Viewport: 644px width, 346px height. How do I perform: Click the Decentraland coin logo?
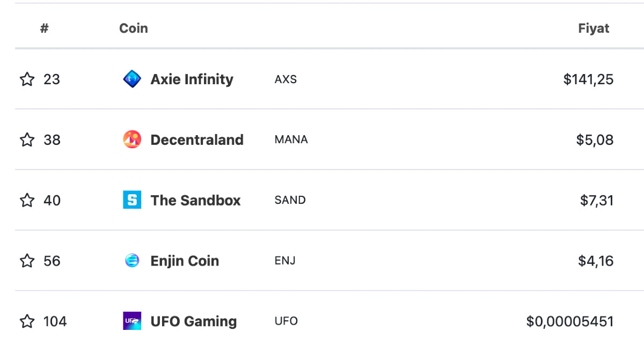pos(132,139)
